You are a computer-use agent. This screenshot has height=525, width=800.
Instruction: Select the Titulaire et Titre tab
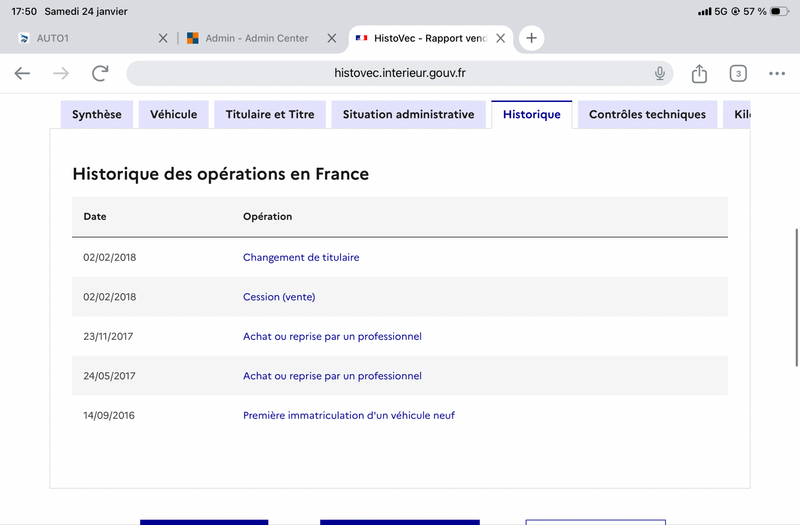click(x=270, y=115)
